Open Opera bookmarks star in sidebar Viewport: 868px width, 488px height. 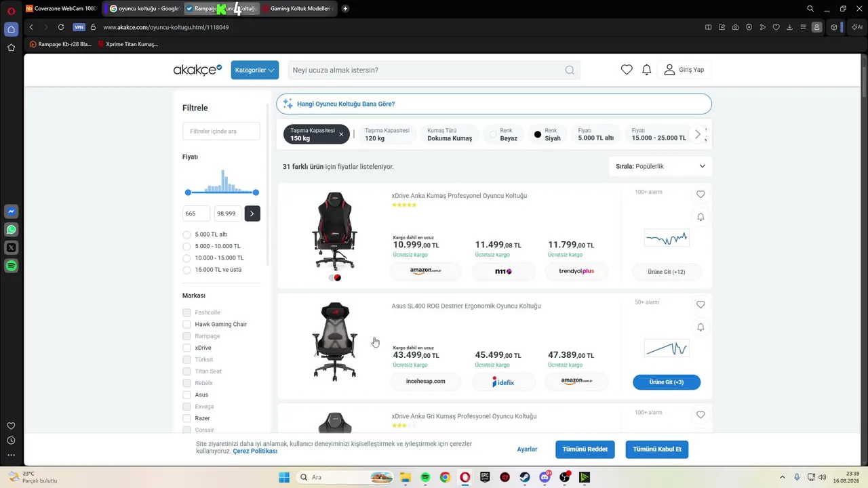click(x=11, y=47)
